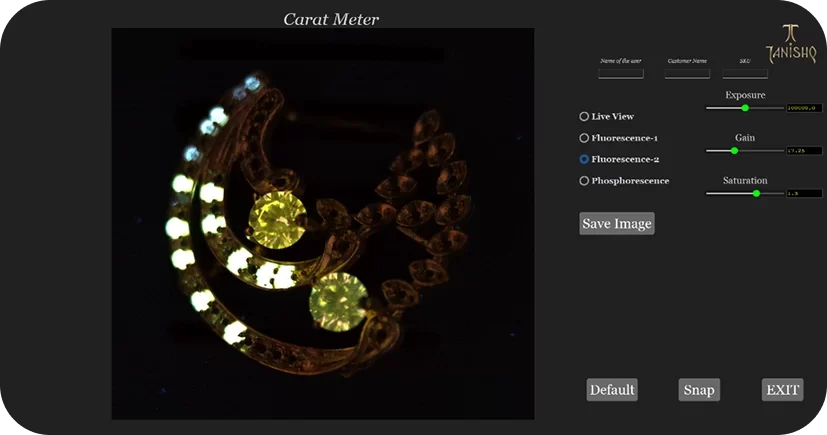Select the Live View radio button
The height and width of the screenshot is (435, 827).
584,117
